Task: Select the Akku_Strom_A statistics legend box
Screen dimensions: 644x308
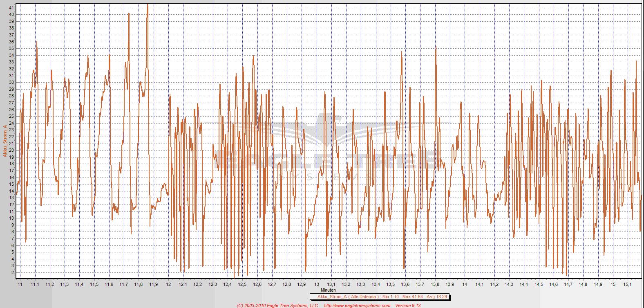Action: 380,297
